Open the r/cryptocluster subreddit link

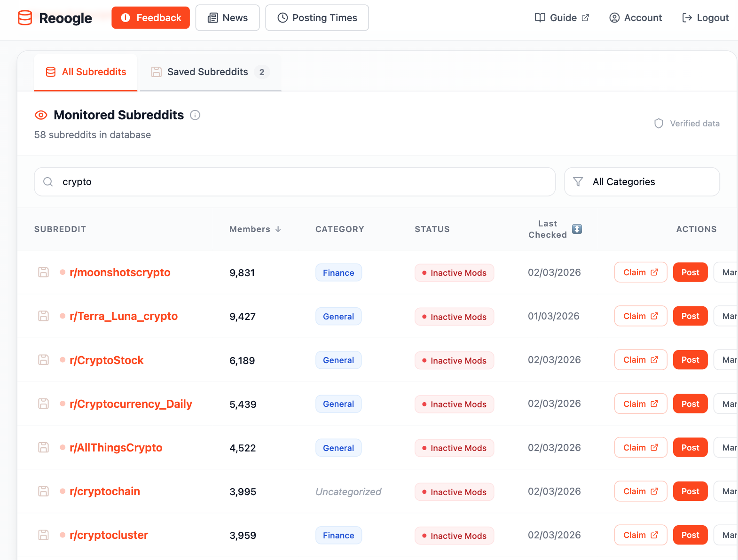click(109, 535)
